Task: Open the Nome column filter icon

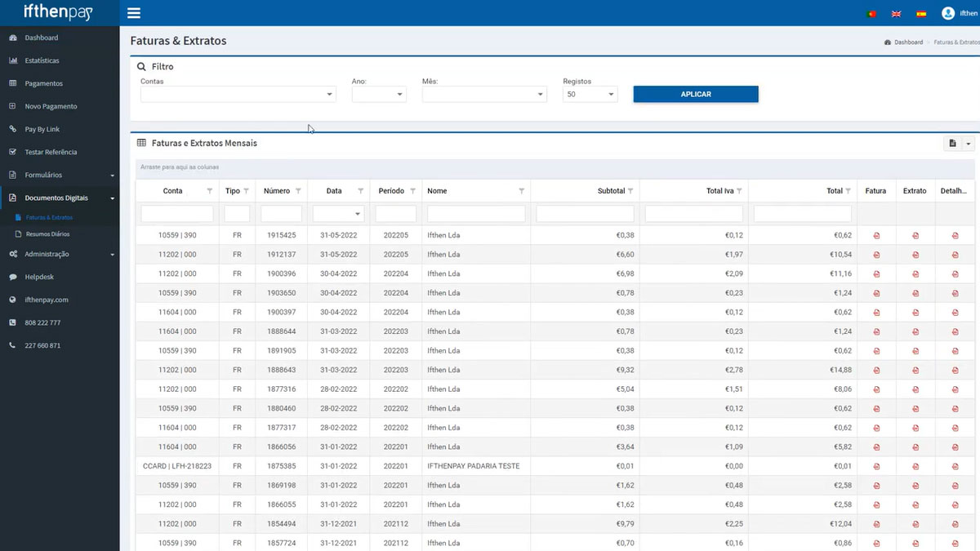Action: tap(522, 191)
